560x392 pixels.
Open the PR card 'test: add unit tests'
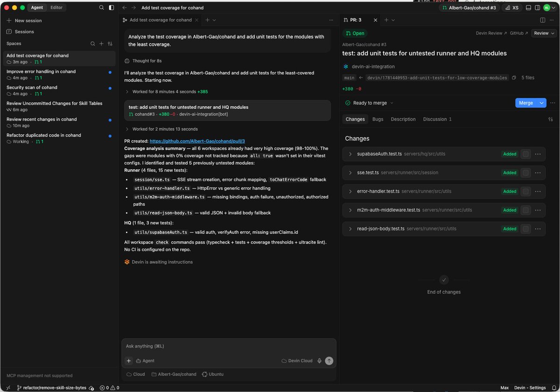227,110
